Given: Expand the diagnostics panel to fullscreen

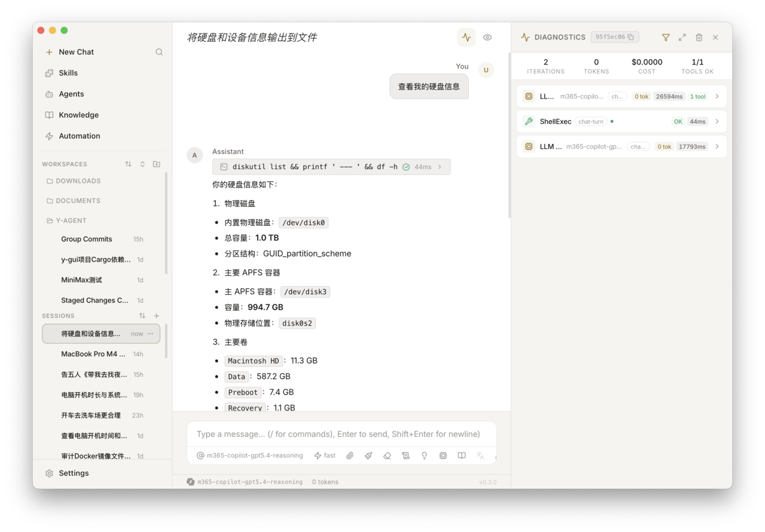Looking at the screenshot, I should (682, 37).
